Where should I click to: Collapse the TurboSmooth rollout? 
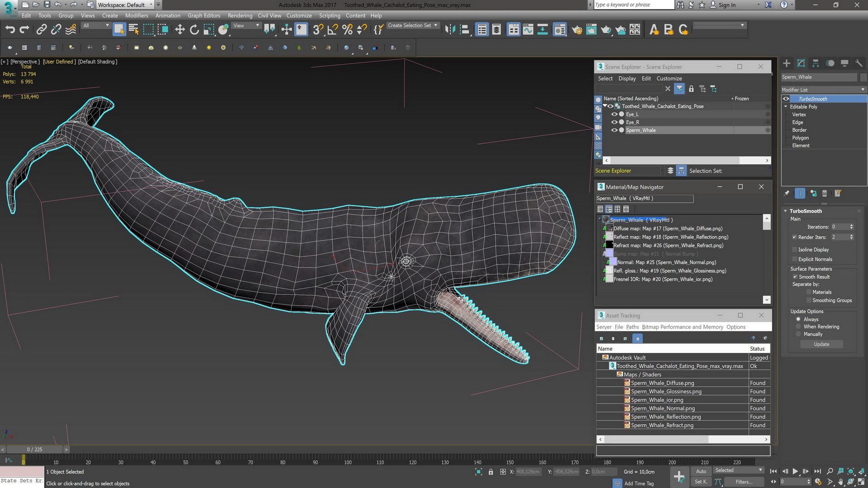click(786, 211)
